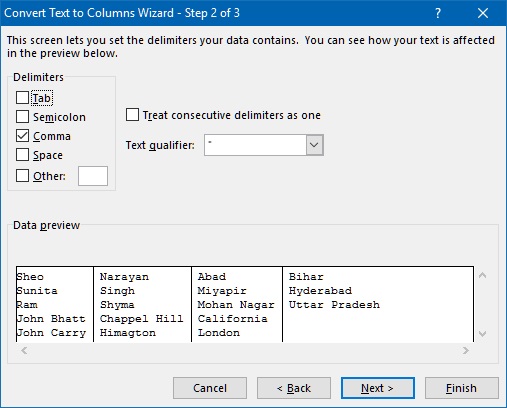The height and width of the screenshot is (408, 507).
Task: Click the data preview scroll down arrow
Action: [x=482, y=334]
